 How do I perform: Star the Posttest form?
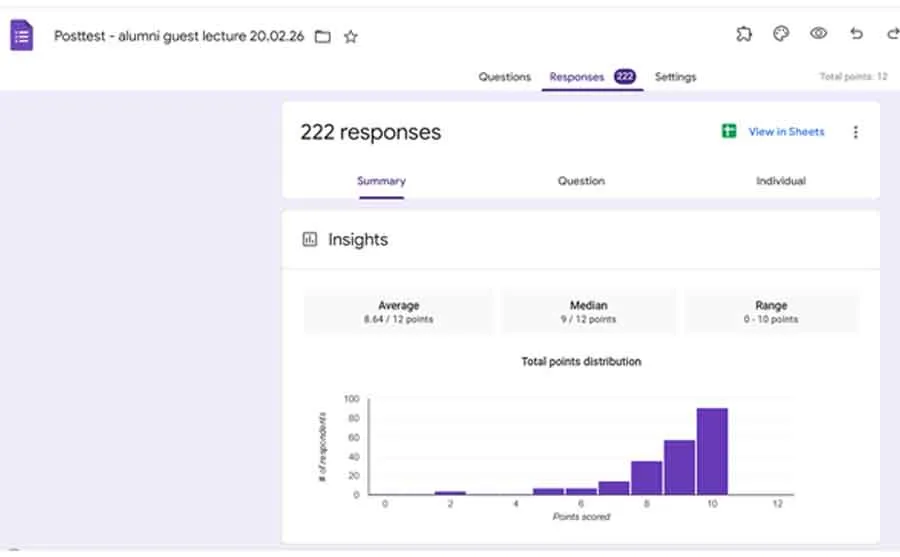click(x=351, y=37)
